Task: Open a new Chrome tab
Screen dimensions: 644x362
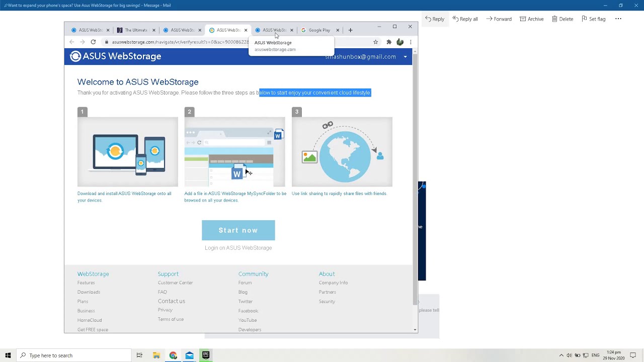Action: point(351,30)
